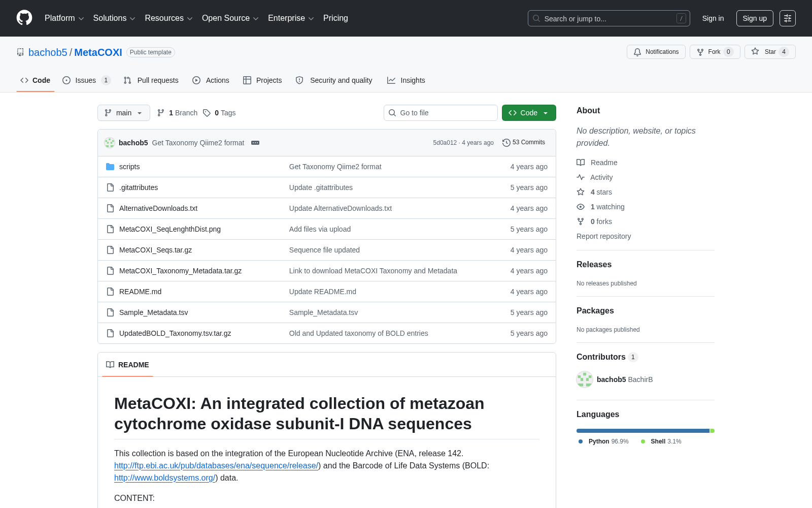Open commit 'Old and Updated taxonomy of BOLD entries'
812x508 pixels.
(x=358, y=333)
